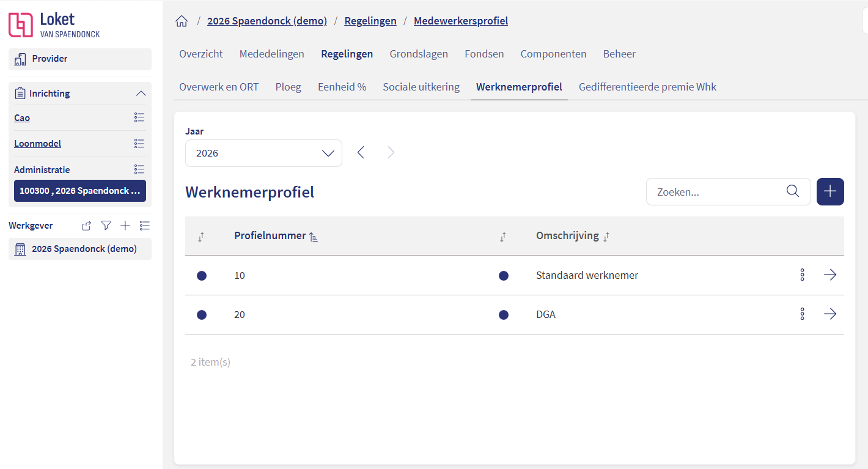
Task: Switch to the Grondslagen tab
Action: (x=419, y=54)
